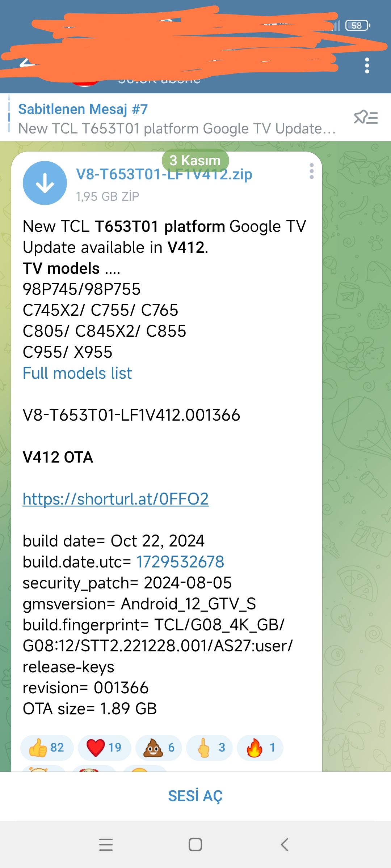Open message options three-dot menu
The height and width of the screenshot is (868, 391).
tap(311, 171)
